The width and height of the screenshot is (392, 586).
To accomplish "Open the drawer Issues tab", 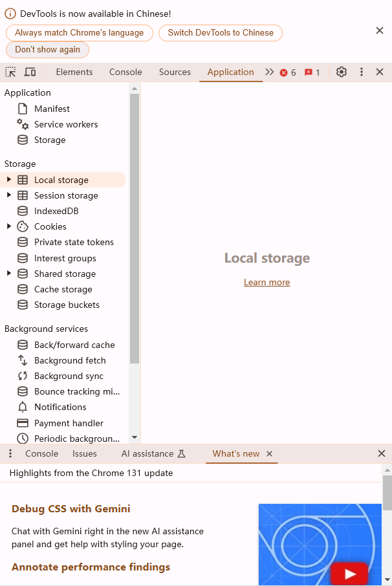I will coord(85,453).
